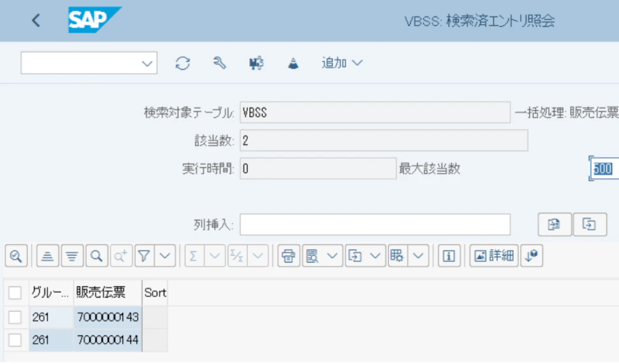
Task: Click the Information icon
Action: [449, 256]
